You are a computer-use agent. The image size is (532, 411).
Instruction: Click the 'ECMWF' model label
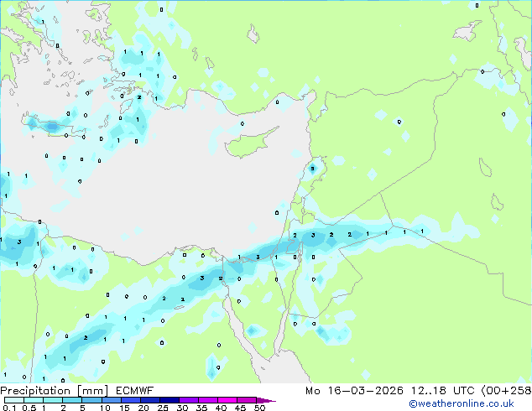tap(135, 391)
